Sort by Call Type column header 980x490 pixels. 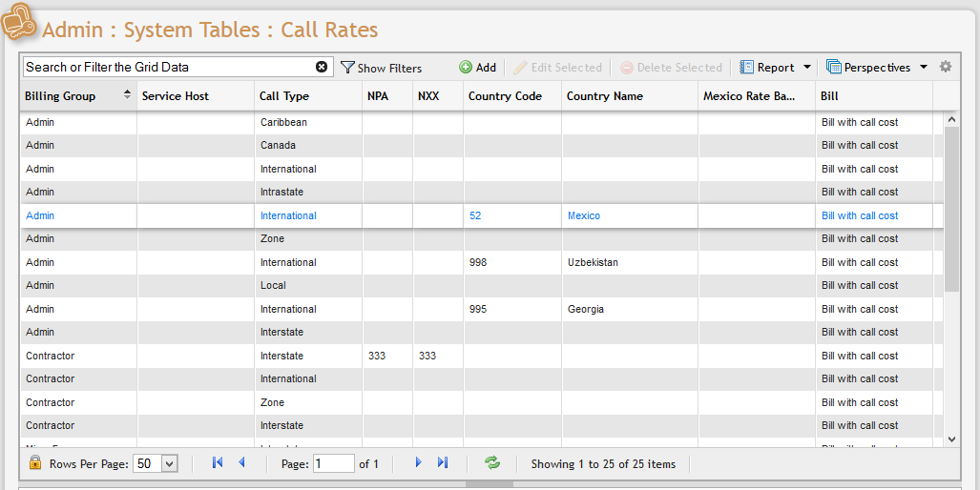[284, 96]
